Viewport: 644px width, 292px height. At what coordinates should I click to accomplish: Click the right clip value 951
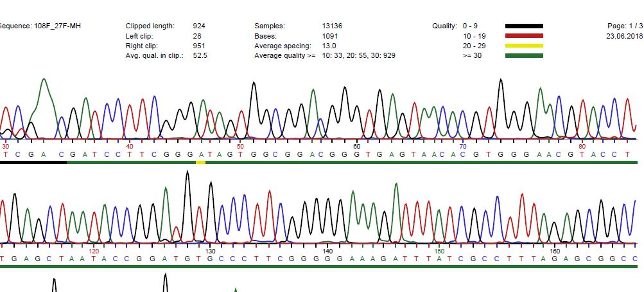[199, 46]
